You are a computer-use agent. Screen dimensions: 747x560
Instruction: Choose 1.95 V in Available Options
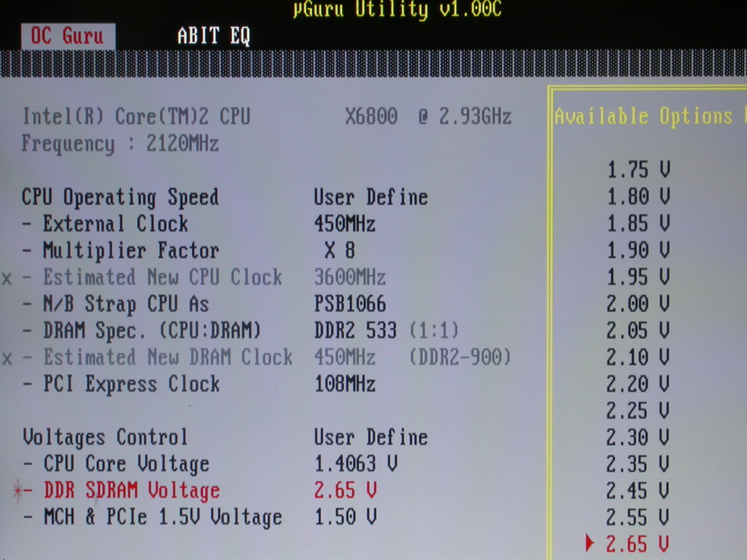pyautogui.click(x=638, y=276)
